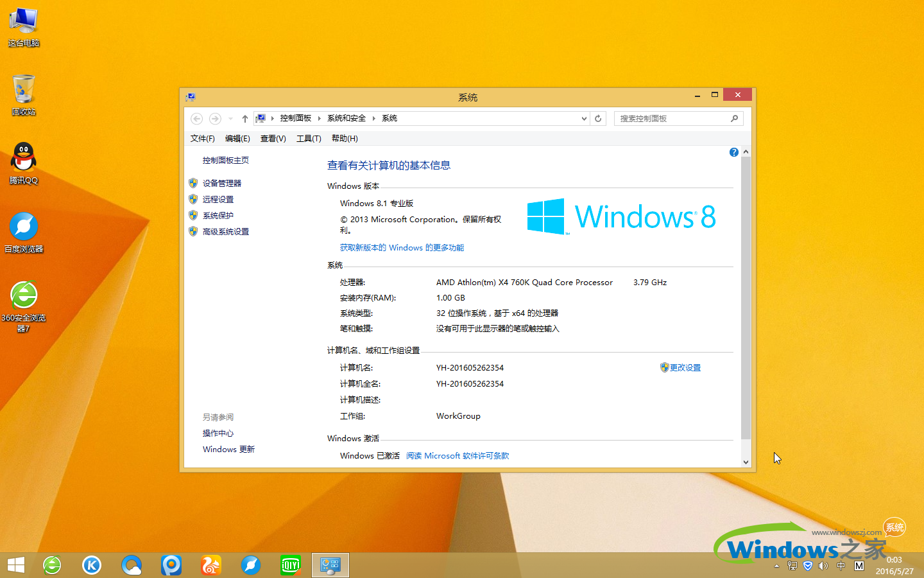Screen dimensions: 924x578
Task: Launch iQIYI from the taskbar
Action: coord(291,565)
